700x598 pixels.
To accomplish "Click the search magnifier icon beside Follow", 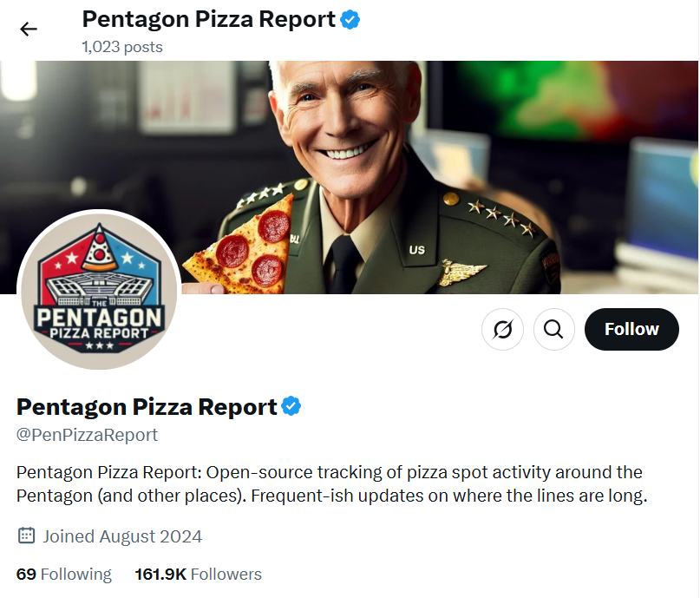I will pyautogui.click(x=554, y=329).
